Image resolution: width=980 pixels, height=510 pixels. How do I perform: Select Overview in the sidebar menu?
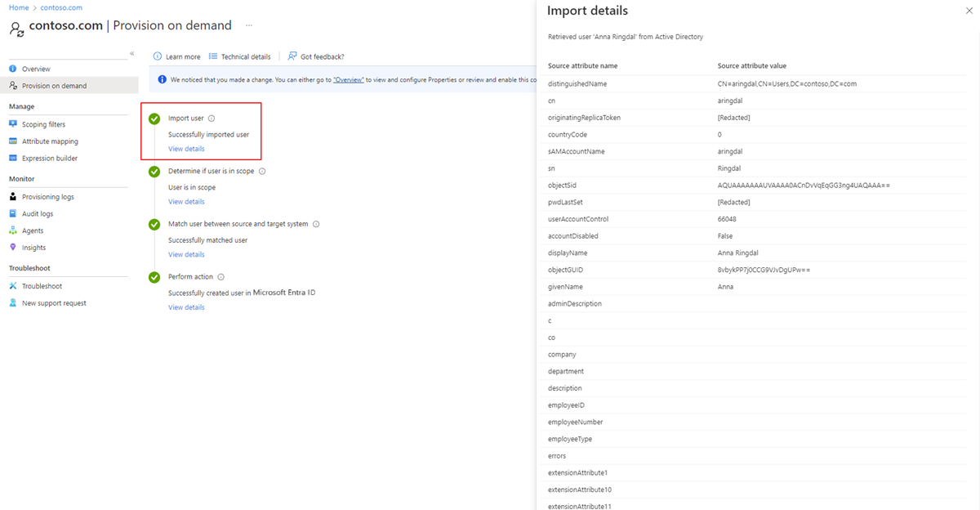click(36, 69)
